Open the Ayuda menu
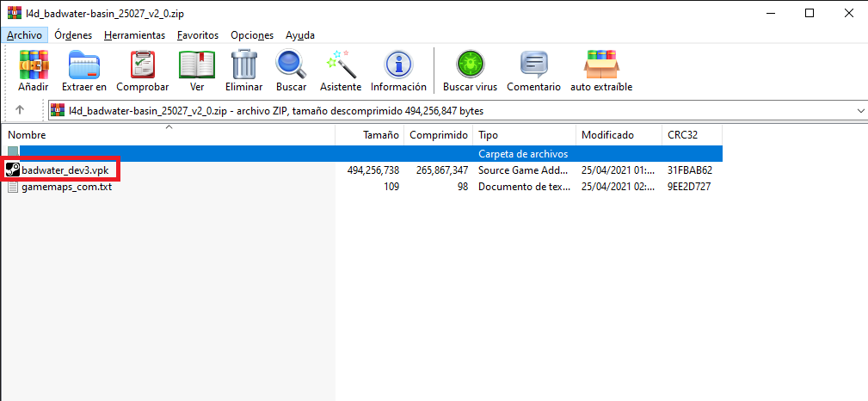The image size is (868, 401). pos(300,35)
